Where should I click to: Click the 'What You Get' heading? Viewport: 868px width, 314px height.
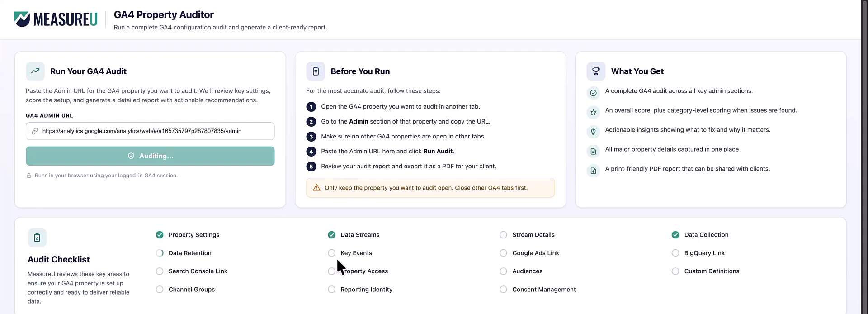point(637,71)
